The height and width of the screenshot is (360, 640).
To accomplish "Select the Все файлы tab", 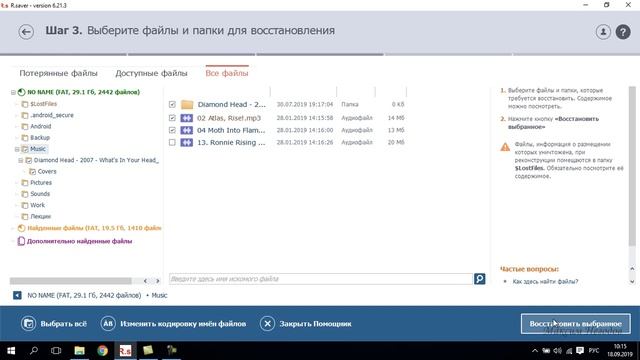I will [227, 73].
